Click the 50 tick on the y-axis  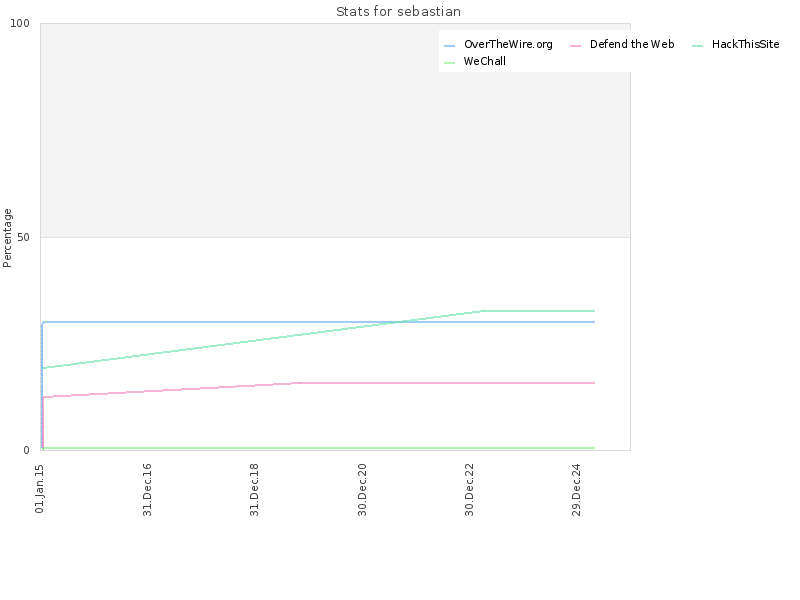click(23, 237)
